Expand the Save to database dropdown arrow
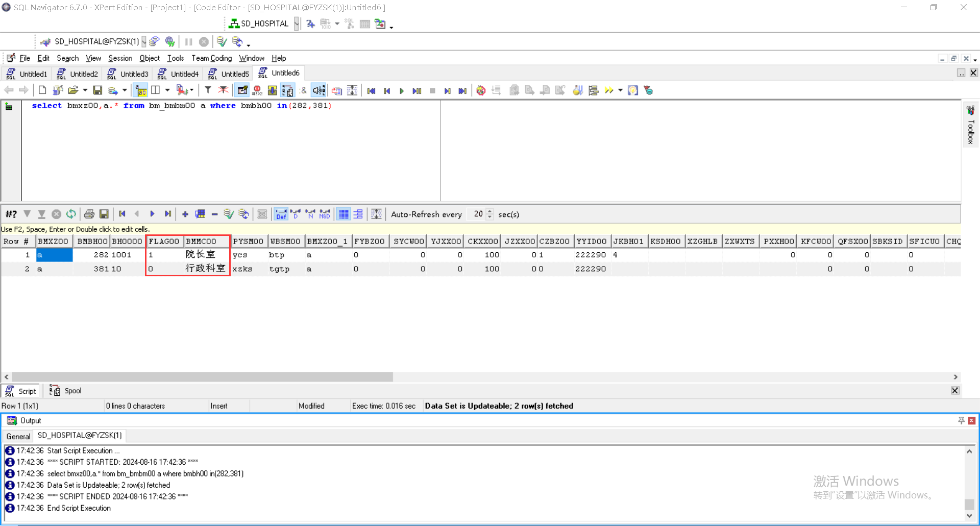This screenshot has height=526, width=980. tap(125, 90)
